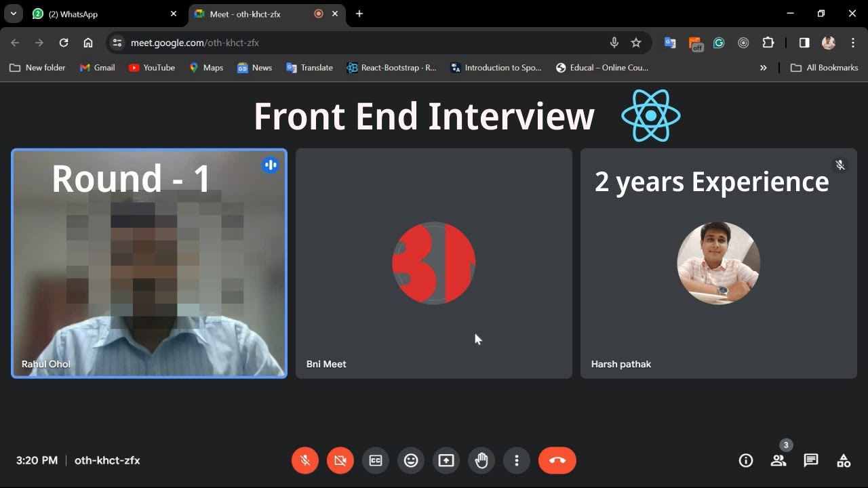Open the React-Bootstrap bookmark
Screen dimensions: 868x488
click(x=391, y=68)
